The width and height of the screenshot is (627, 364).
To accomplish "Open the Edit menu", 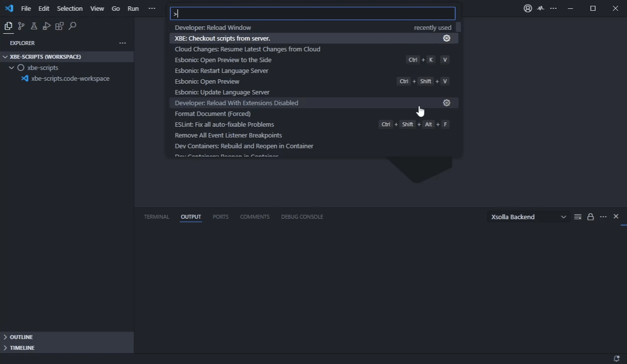I will click(44, 8).
